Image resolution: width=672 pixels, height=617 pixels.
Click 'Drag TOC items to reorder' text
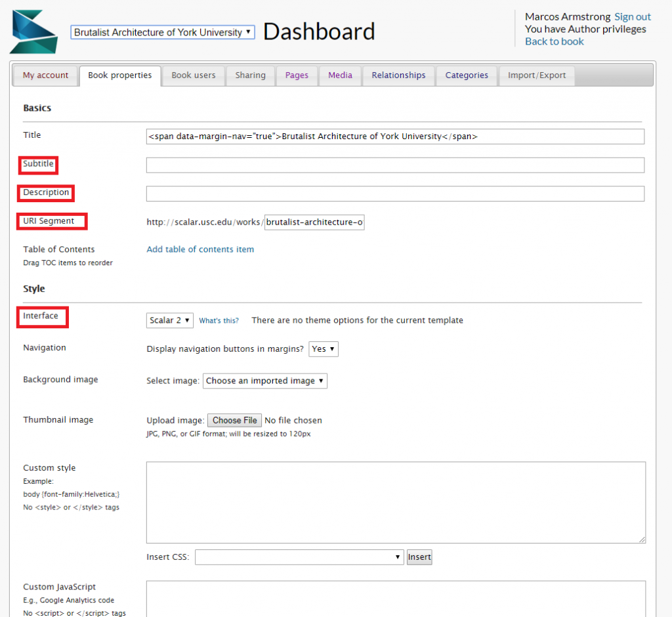coord(68,263)
